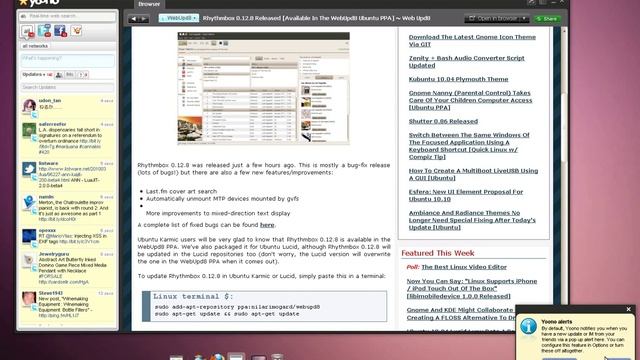Open Kubuntu 10.04 Plymouth Theme link
The width and height of the screenshot is (640, 360).
click(x=458, y=79)
